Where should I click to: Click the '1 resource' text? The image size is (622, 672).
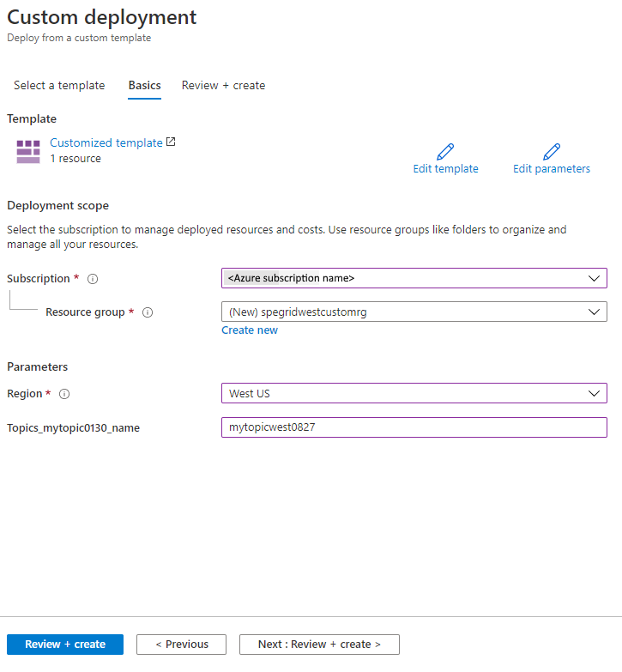75,159
